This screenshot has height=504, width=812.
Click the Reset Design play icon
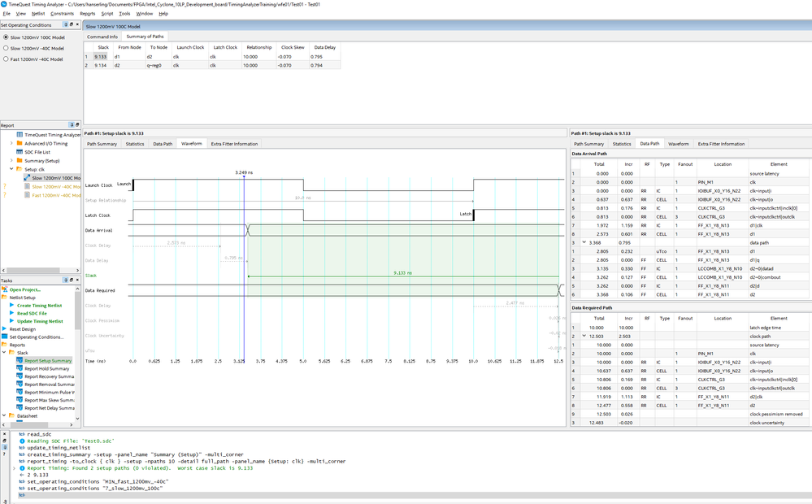(x=5, y=328)
